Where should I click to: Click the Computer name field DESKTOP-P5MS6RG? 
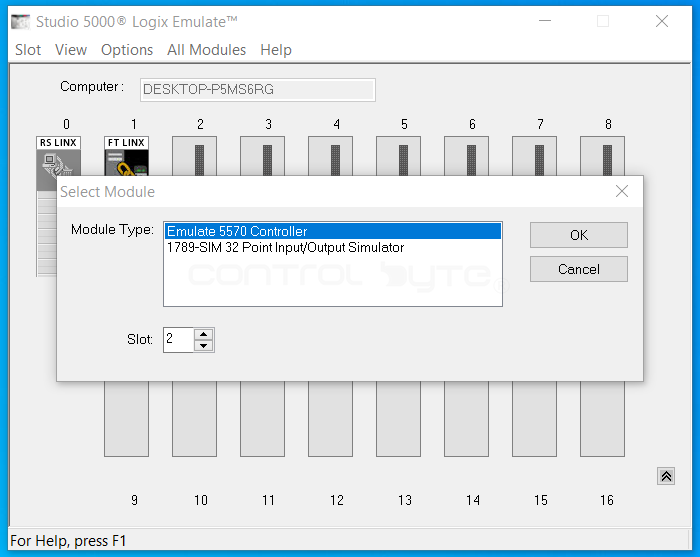click(258, 90)
